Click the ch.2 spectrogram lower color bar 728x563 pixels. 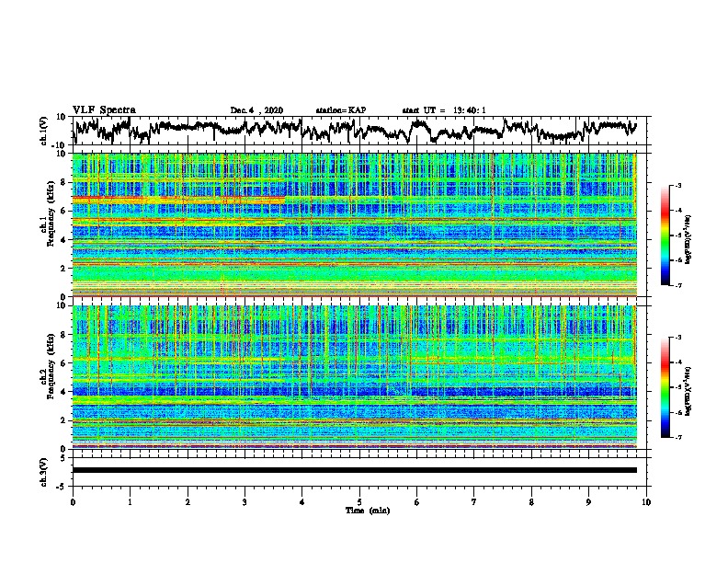click(665, 387)
